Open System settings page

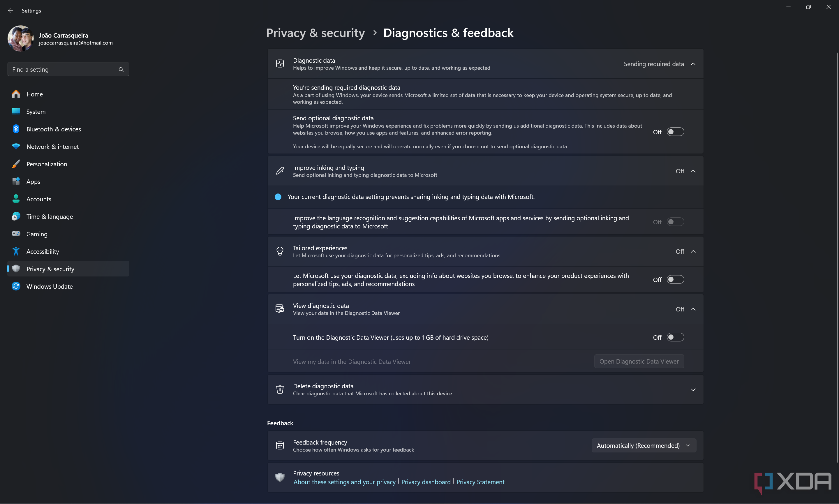pos(68,112)
